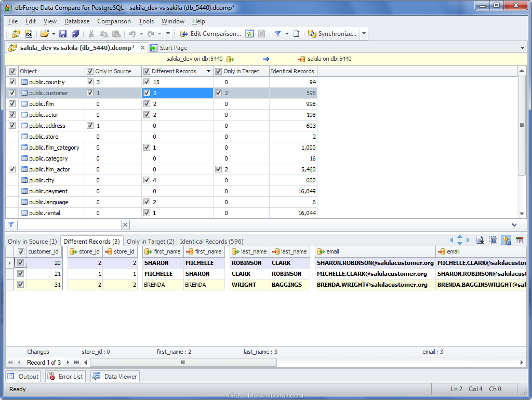Click the blue left navigation arrow
The image size is (532, 400).
[x=451, y=240]
